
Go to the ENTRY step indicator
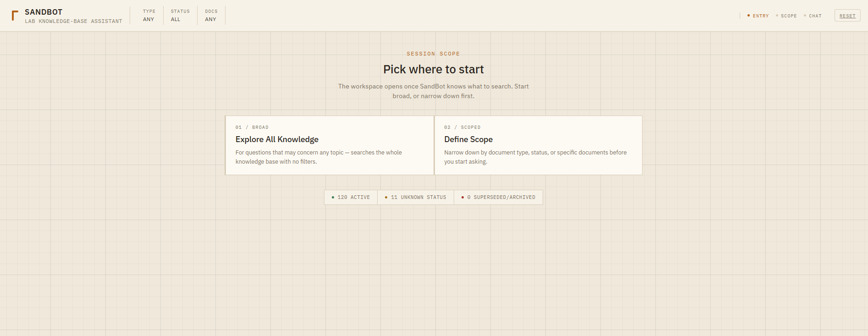click(x=758, y=16)
